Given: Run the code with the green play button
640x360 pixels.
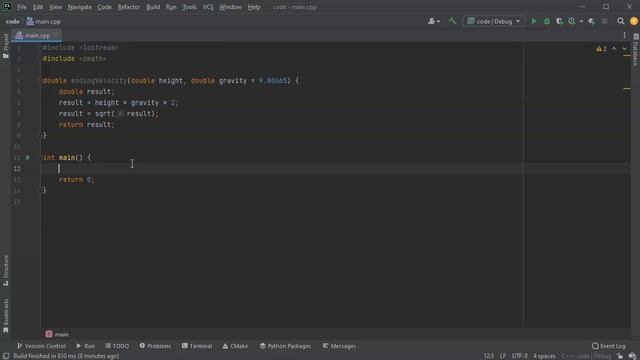Looking at the screenshot, I should [533, 21].
